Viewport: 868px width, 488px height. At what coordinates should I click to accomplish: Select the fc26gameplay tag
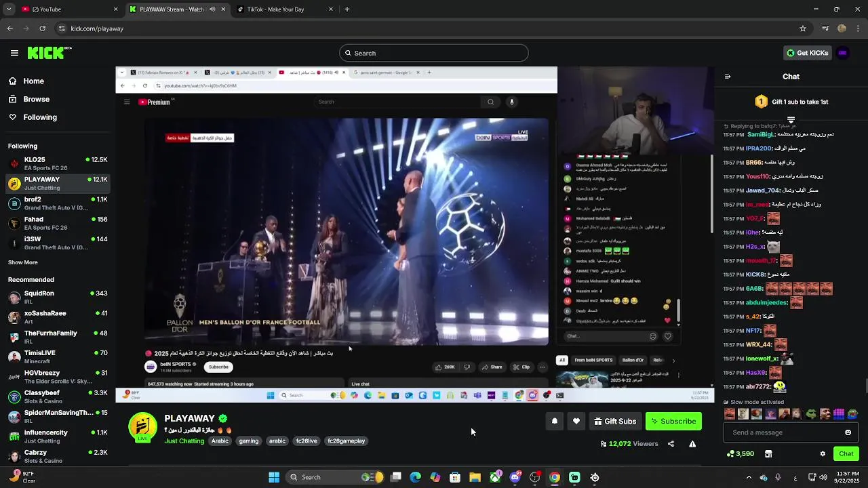click(347, 441)
